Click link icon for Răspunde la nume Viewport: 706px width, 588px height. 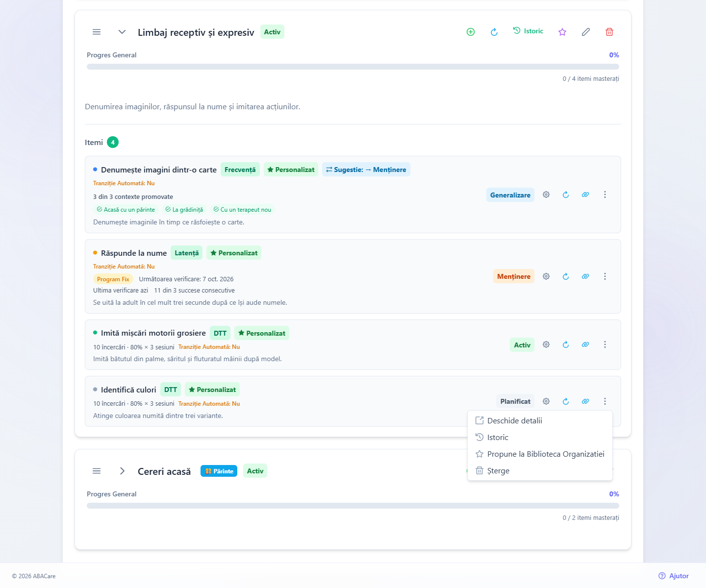pos(585,276)
